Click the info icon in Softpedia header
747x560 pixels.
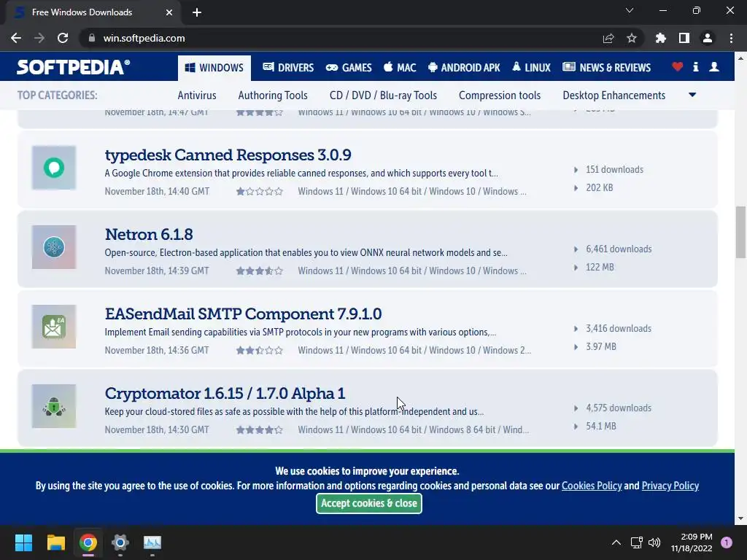(695, 67)
